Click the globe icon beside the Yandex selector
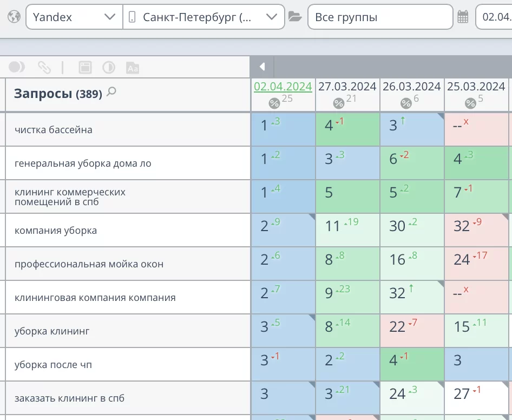512x420 pixels. (14, 17)
